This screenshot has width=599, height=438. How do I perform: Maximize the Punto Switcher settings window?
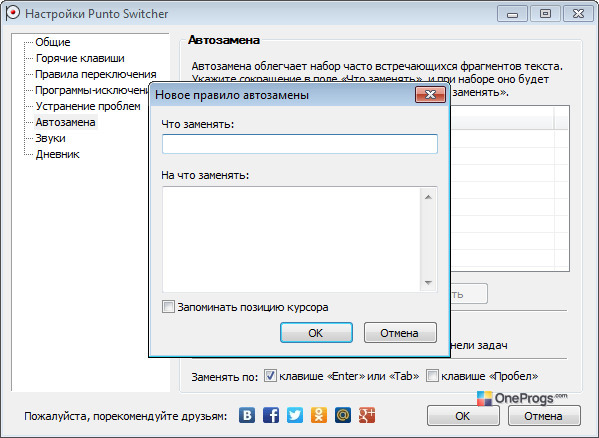coord(545,14)
